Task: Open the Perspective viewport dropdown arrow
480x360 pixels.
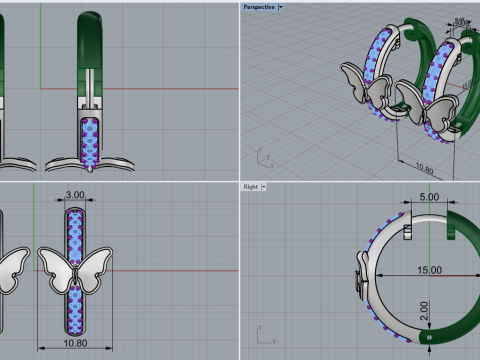Action: tap(280, 7)
